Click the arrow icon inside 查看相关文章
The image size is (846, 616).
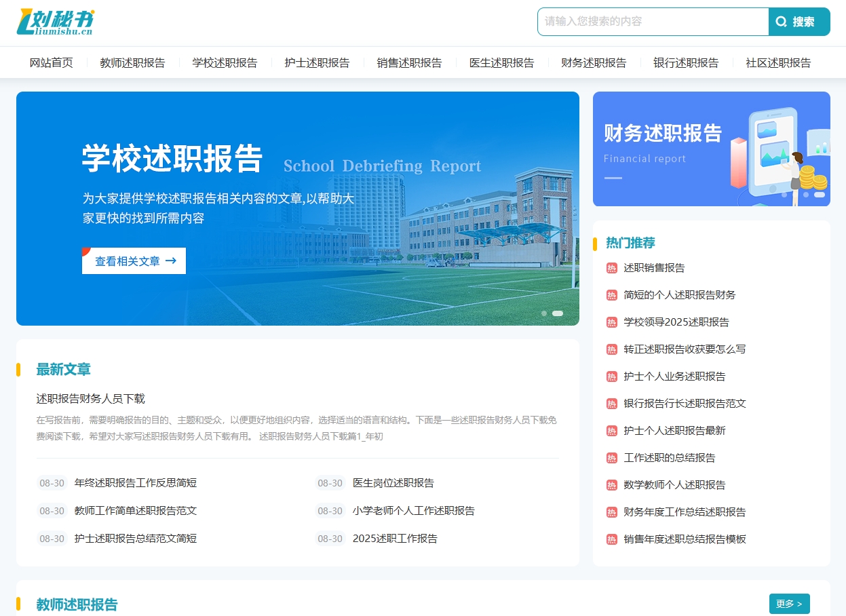pos(170,261)
